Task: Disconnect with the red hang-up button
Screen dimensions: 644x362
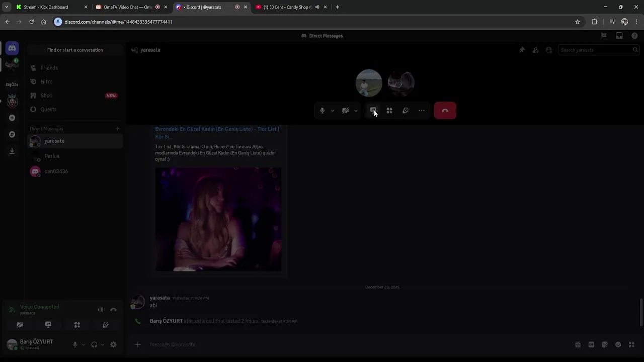Action: coord(445,111)
